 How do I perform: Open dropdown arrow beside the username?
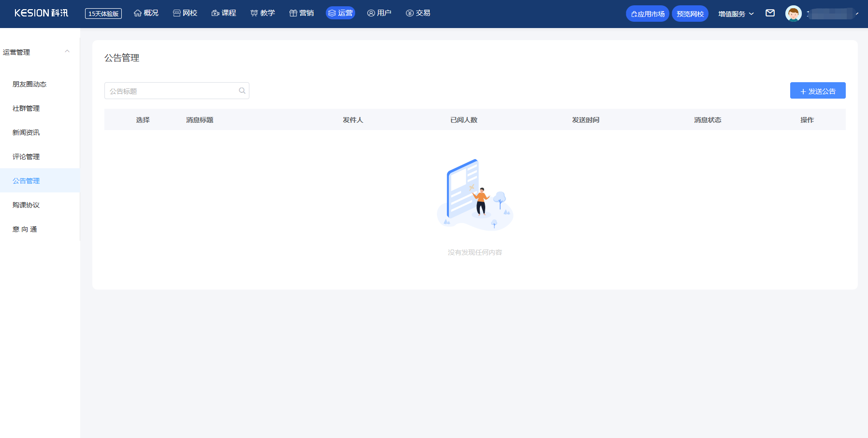click(x=857, y=14)
